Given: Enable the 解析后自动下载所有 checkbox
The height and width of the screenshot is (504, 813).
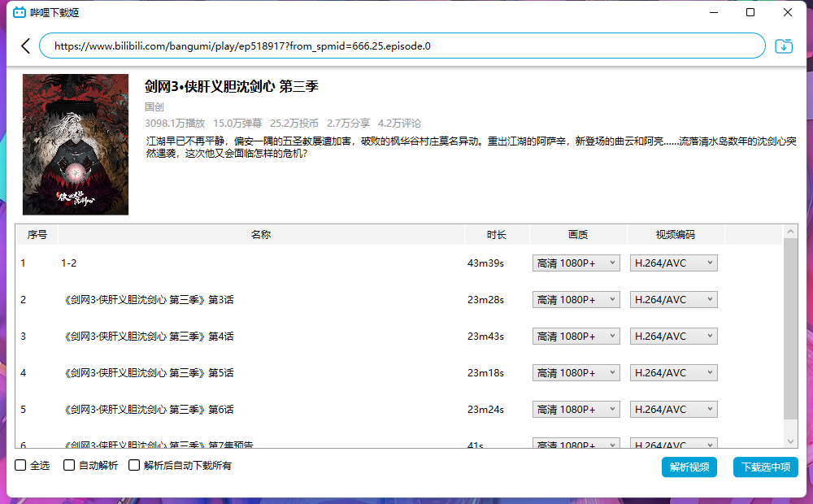Looking at the screenshot, I should [134, 465].
